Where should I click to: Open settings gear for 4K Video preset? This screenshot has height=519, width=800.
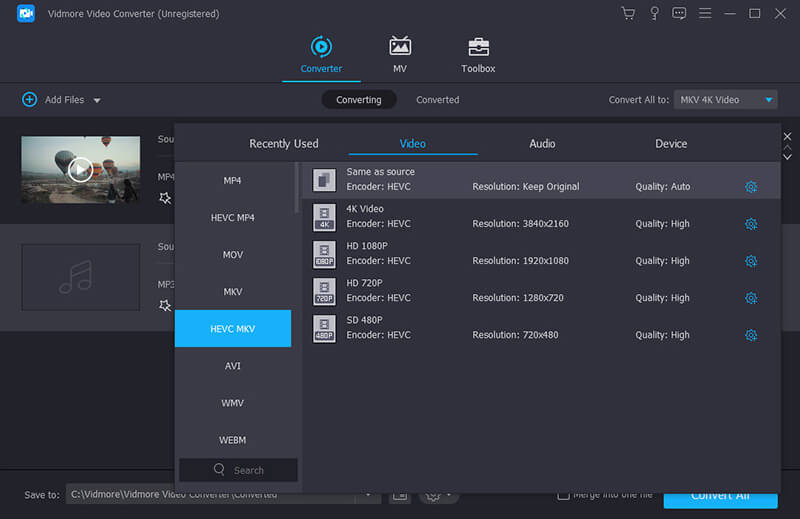751,224
